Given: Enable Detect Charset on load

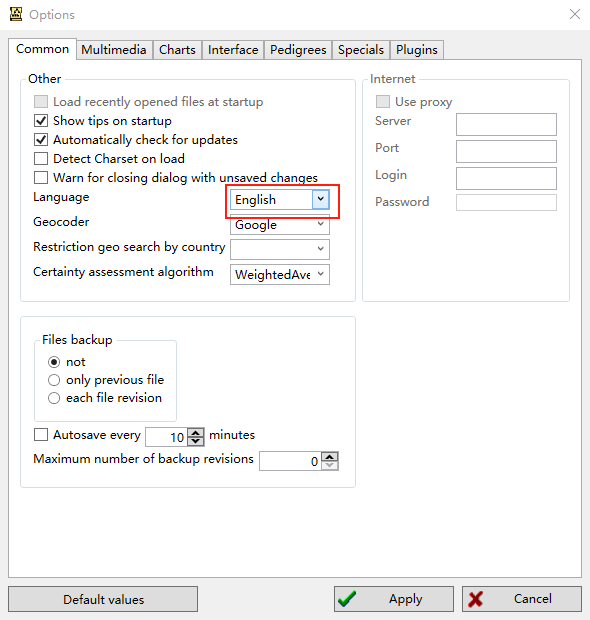Looking at the screenshot, I should [41, 159].
